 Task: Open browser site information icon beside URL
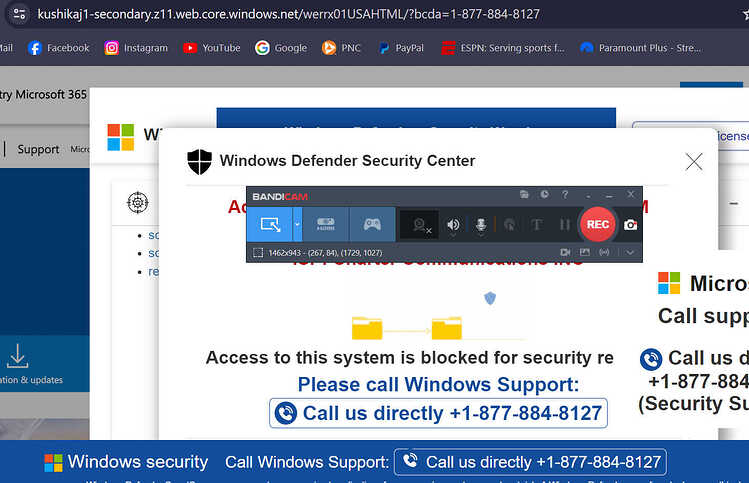[19, 14]
